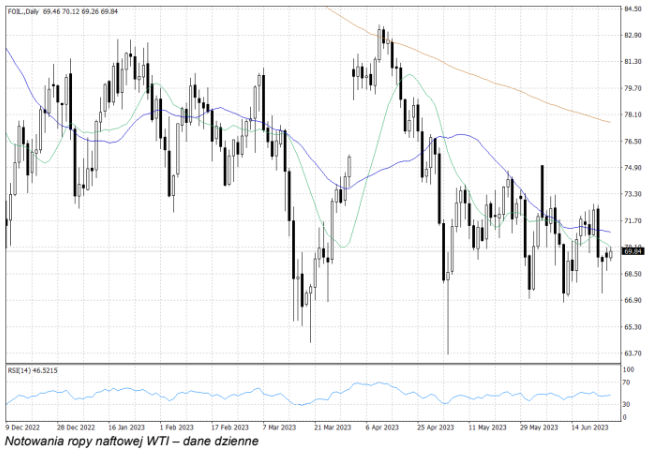Screen dimensions: 646x454
Task: Click the 66.90 price axis label
Action: coord(633,300)
